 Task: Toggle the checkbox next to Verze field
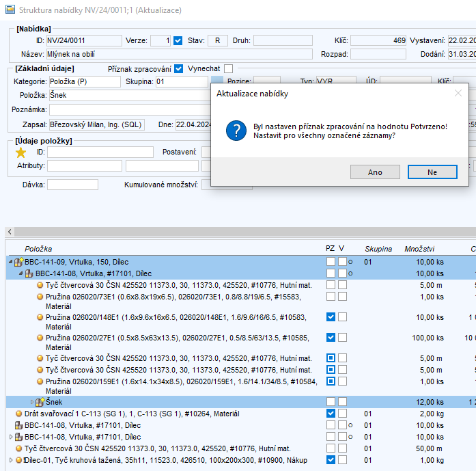click(x=178, y=40)
